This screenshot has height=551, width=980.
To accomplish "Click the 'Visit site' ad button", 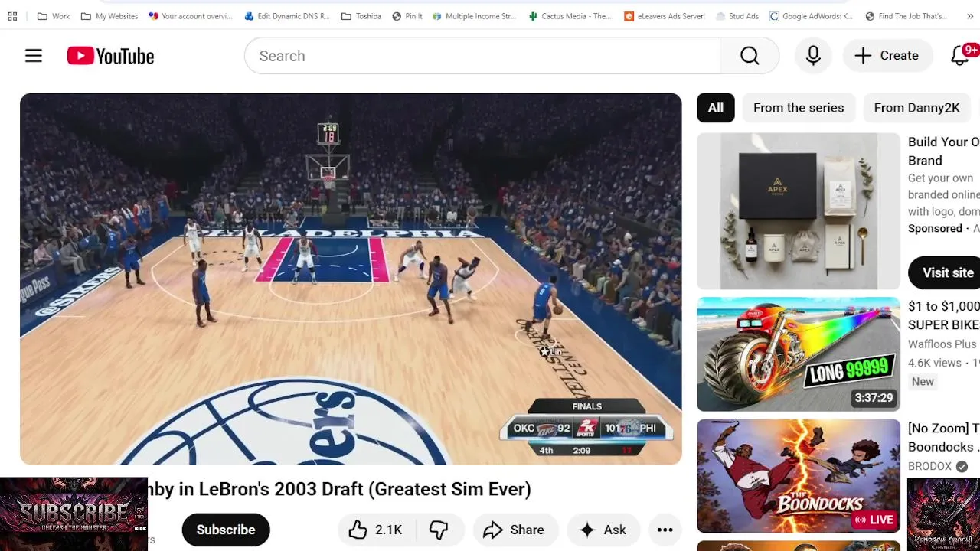I will click(x=945, y=272).
